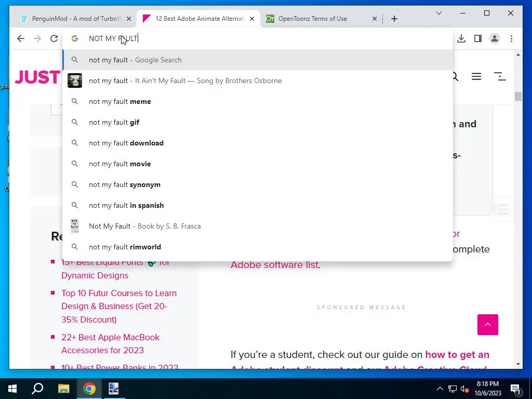The width and height of the screenshot is (532, 399).
Task: Select 'not my fault - Google Search' suggestion
Action: click(x=258, y=60)
